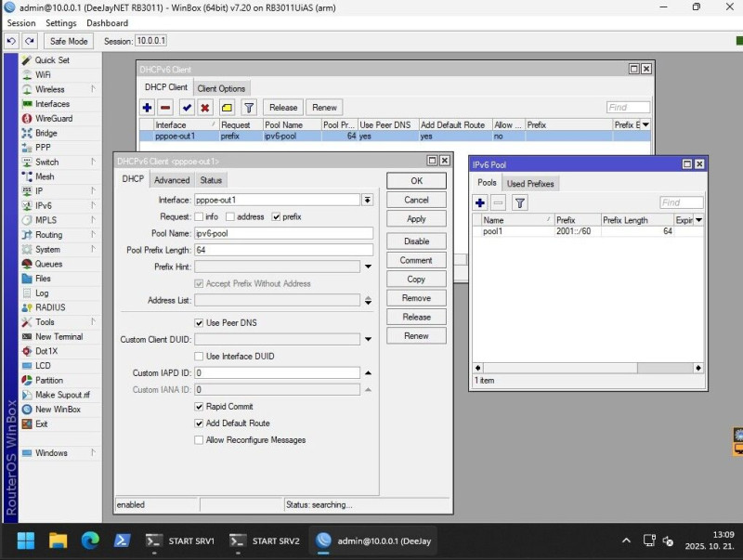
Task: Switch to the Status tab
Action: (211, 180)
